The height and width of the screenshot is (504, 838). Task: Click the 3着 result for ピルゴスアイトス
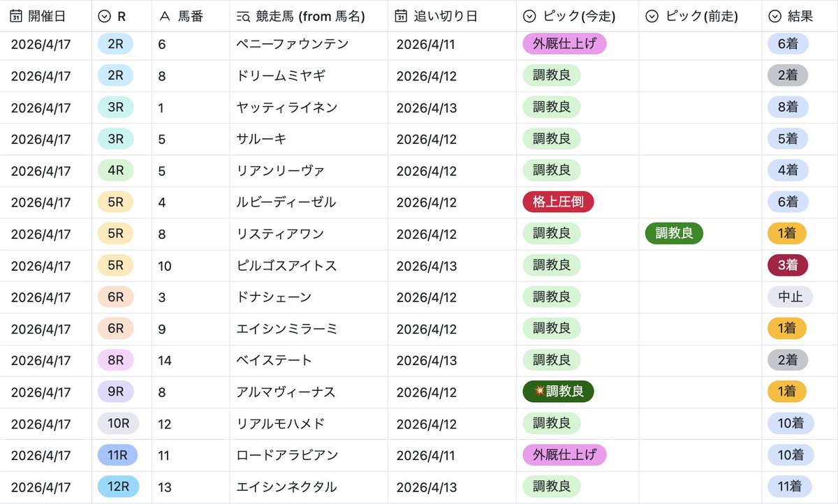pos(788,265)
